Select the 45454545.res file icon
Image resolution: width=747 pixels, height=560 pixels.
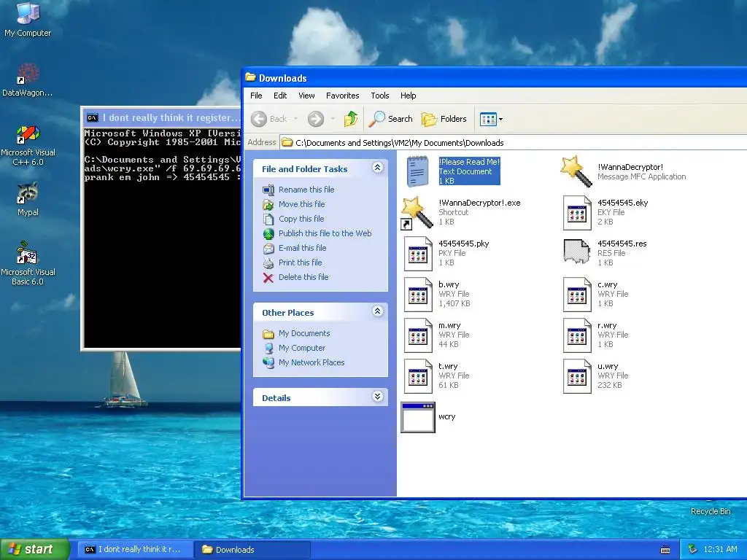tap(577, 252)
